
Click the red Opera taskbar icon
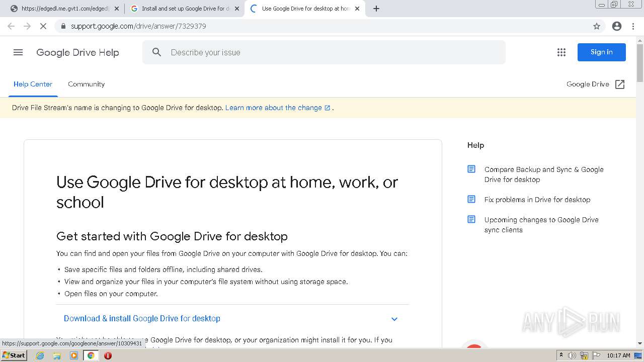click(x=108, y=355)
